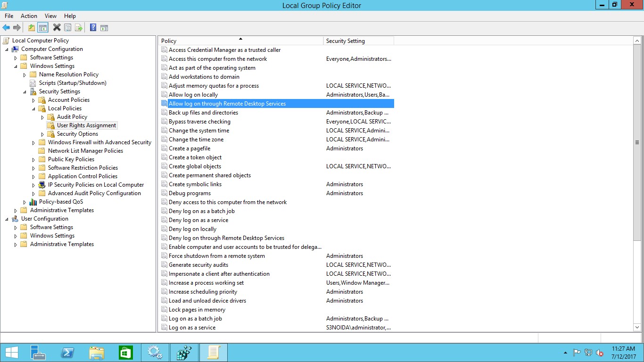Click the policy list scrollbar thumb
This screenshot has height=362, width=644.
point(637,142)
